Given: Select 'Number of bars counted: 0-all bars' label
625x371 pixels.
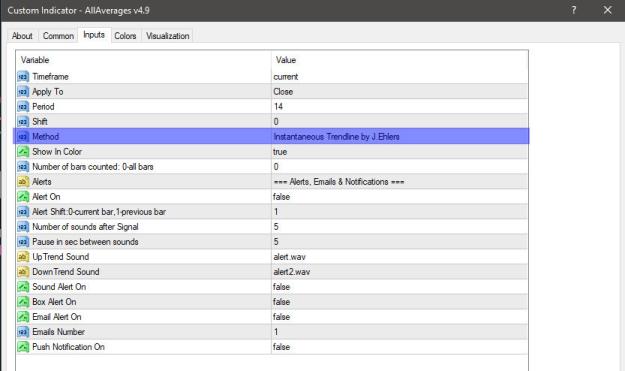Looking at the screenshot, I should (93, 167).
